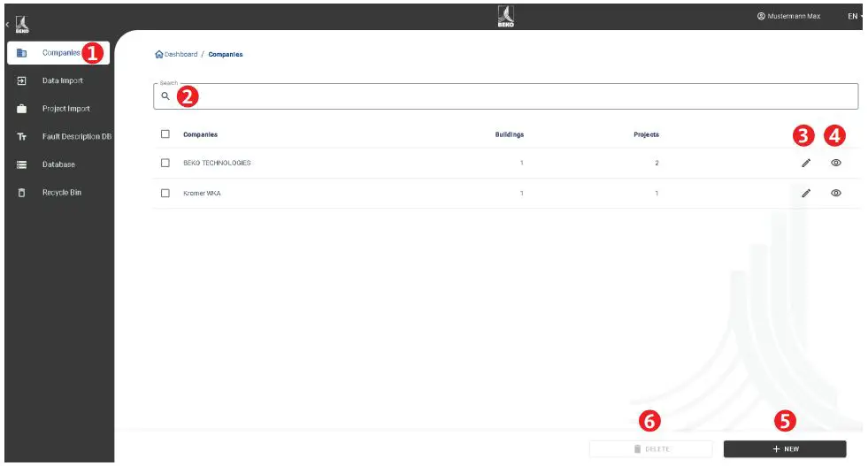
Task: Click the Companies column header
Action: point(200,134)
